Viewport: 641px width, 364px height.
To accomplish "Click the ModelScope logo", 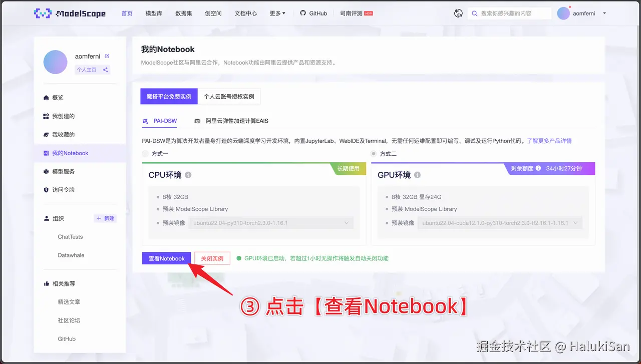I will pos(70,14).
